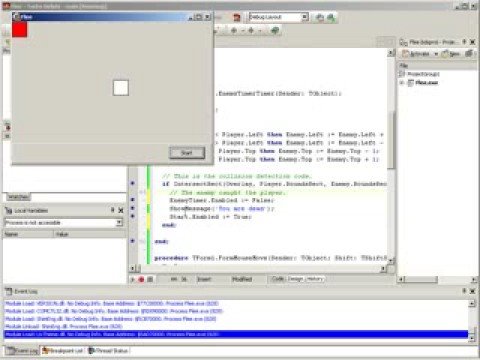The width and height of the screenshot is (480, 360).
Task: Click the white player square in the Flee form
Action: 121,88
